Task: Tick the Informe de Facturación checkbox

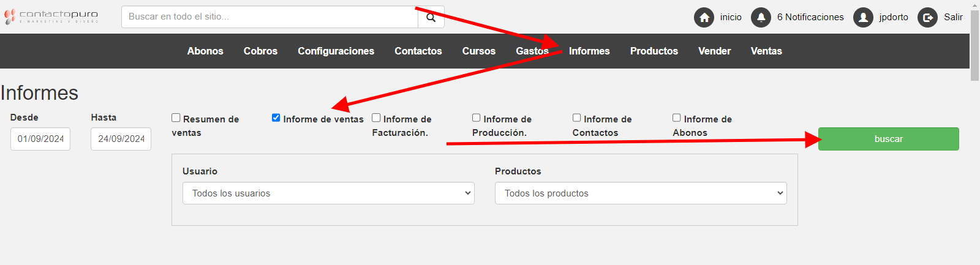Action: coord(376,118)
